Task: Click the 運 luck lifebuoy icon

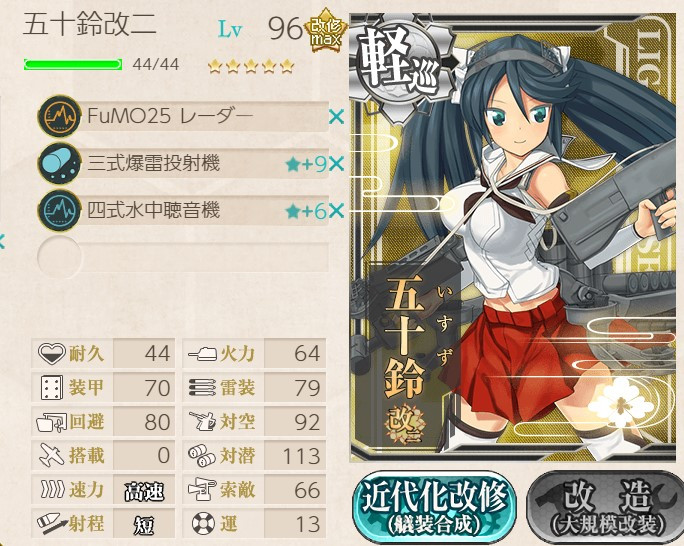Action: click(203, 523)
